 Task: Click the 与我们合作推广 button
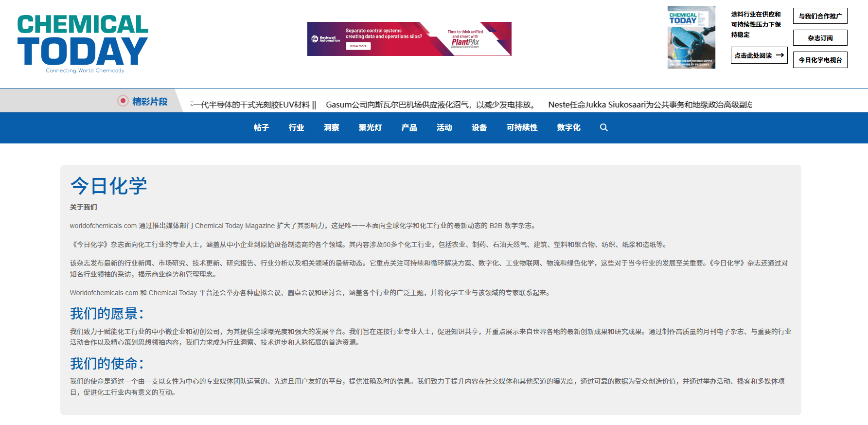(820, 16)
